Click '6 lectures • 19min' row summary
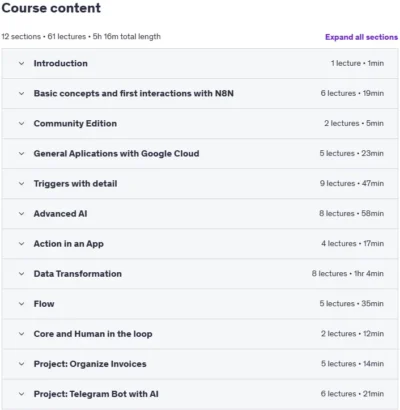This screenshot has height=410, width=400. tap(352, 93)
